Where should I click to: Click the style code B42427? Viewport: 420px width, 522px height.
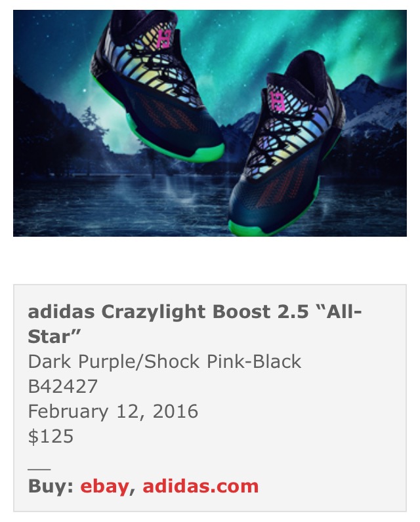point(62,386)
